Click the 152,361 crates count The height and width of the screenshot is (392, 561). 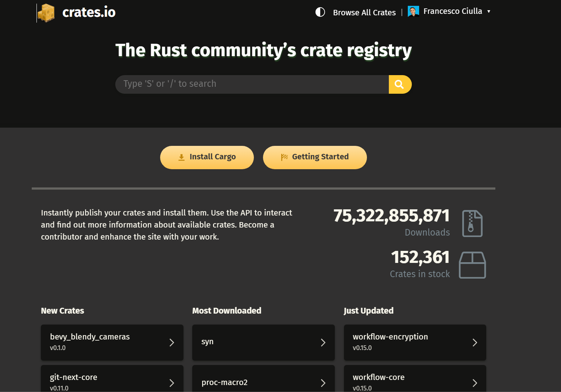point(420,257)
